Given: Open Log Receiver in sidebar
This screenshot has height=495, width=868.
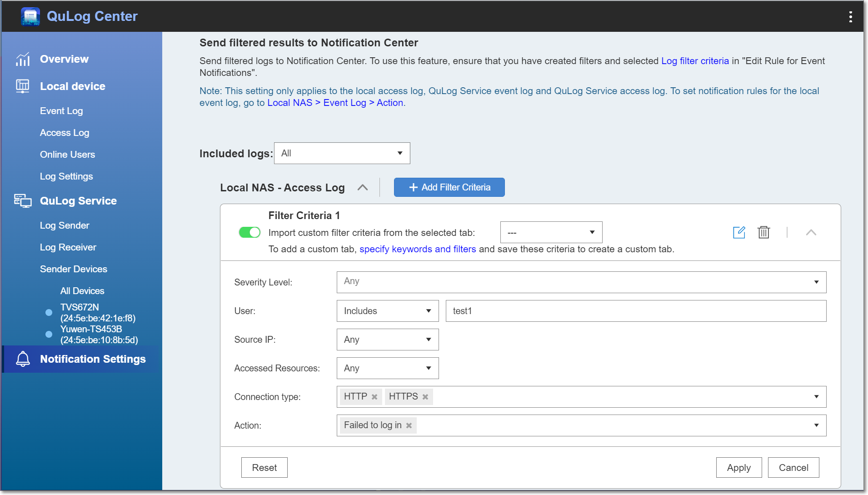Looking at the screenshot, I should coord(68,247).
